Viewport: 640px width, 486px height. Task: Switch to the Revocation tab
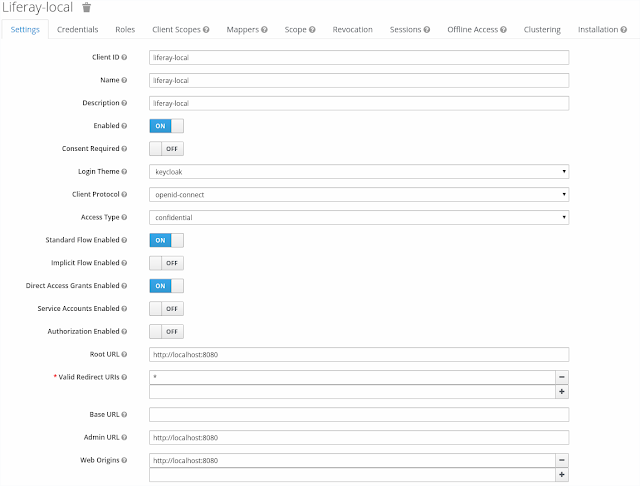tap(352, 29)
